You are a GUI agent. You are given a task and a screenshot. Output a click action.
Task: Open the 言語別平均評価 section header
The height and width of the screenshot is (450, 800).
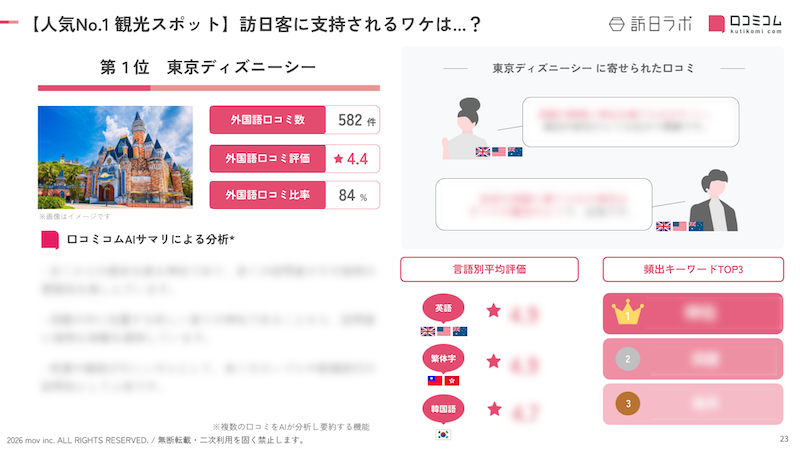[489, 270]
